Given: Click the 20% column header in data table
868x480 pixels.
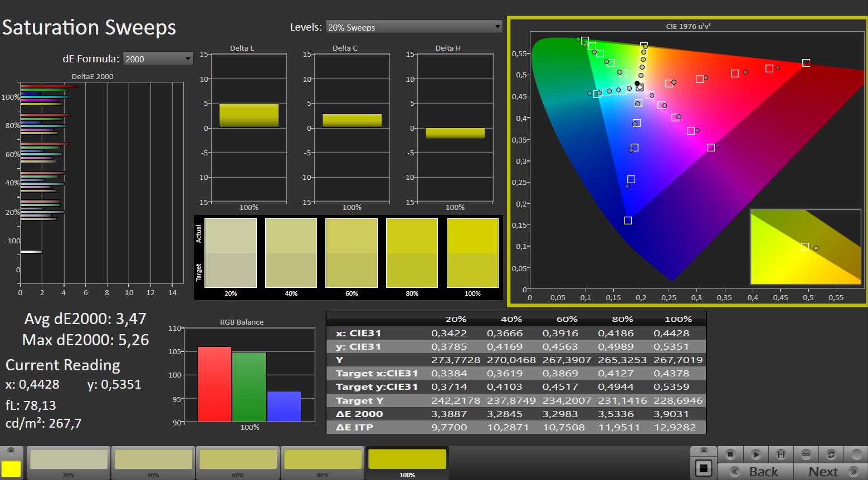Looking at the screenshot, I should click(455, 319).
